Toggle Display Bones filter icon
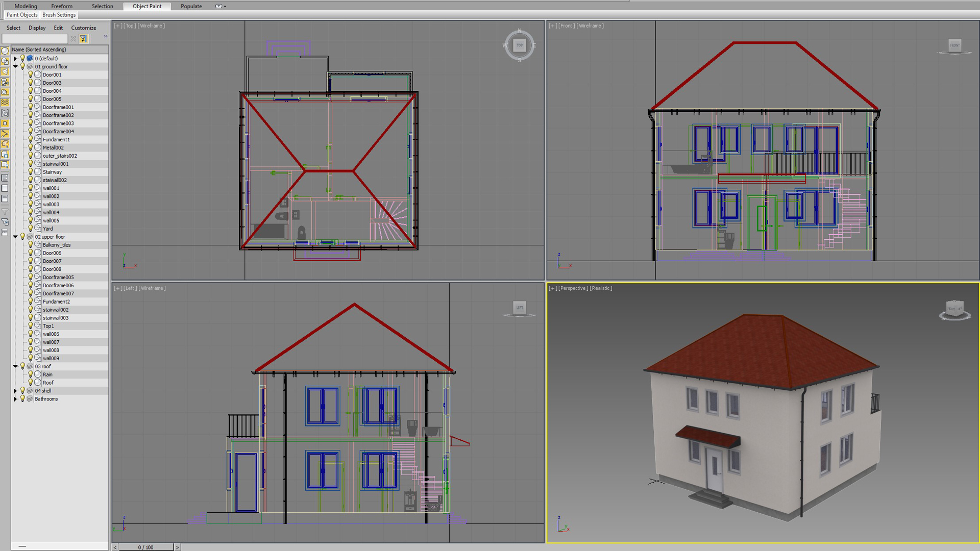Image resolution: width=980 pixels, height=551 pixels. coord(5,134)
